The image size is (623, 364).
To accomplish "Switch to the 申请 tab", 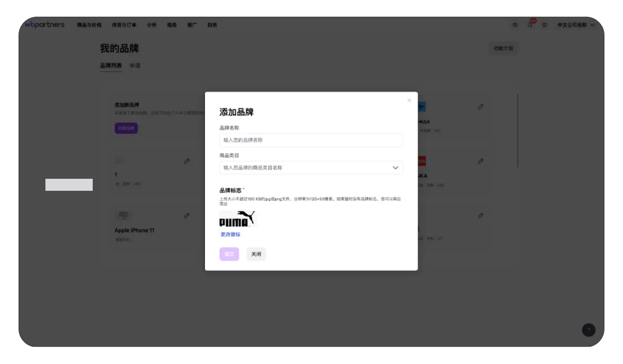I will 135,66.
